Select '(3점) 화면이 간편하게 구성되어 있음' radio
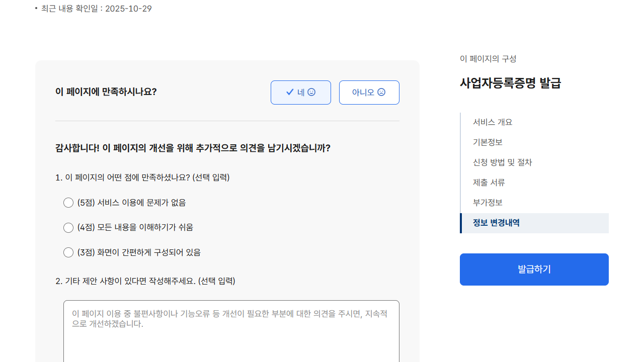The image size is (644, 362). pyautogui.click(x=68, y=252)
